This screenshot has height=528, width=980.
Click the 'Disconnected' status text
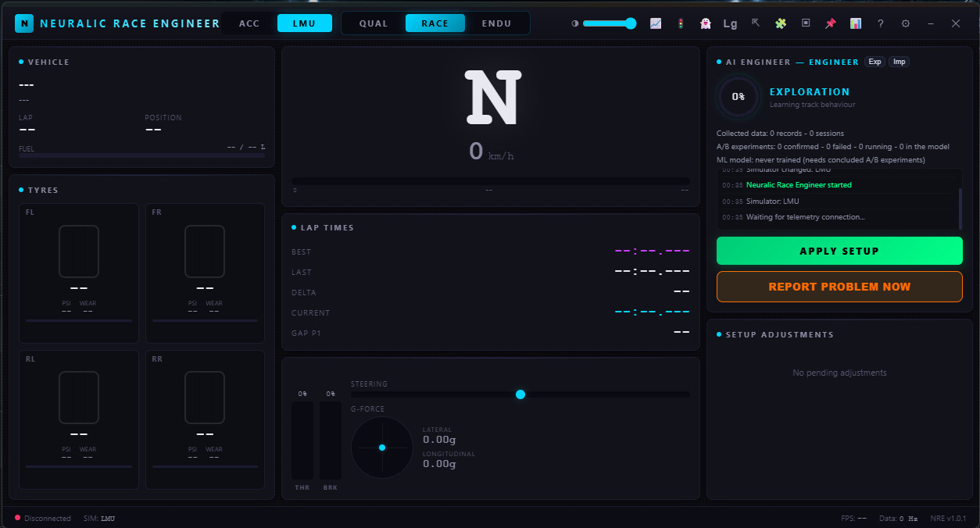(47, 519)
